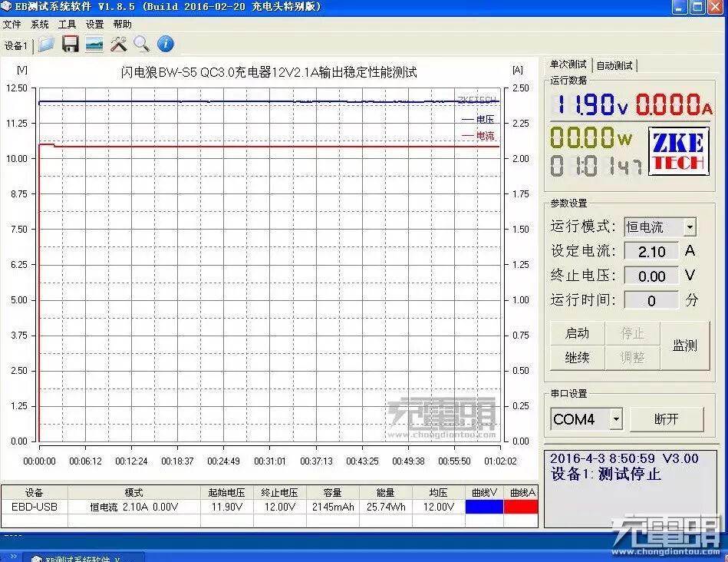Switch to the 单次测试 tab
This screenshot has width=728, height=562.
pyautogui.click(x=568, y=64)
